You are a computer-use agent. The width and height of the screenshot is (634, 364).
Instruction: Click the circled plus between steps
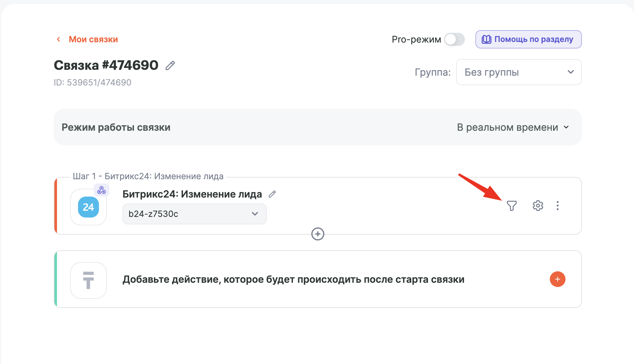click(x=317, y=234)
